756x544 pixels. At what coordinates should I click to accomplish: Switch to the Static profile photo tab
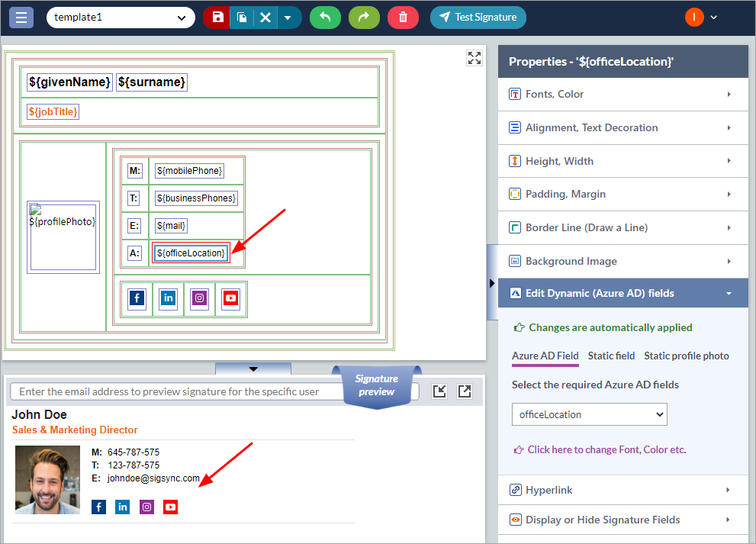pyautogui.click(x=686, y=356)
